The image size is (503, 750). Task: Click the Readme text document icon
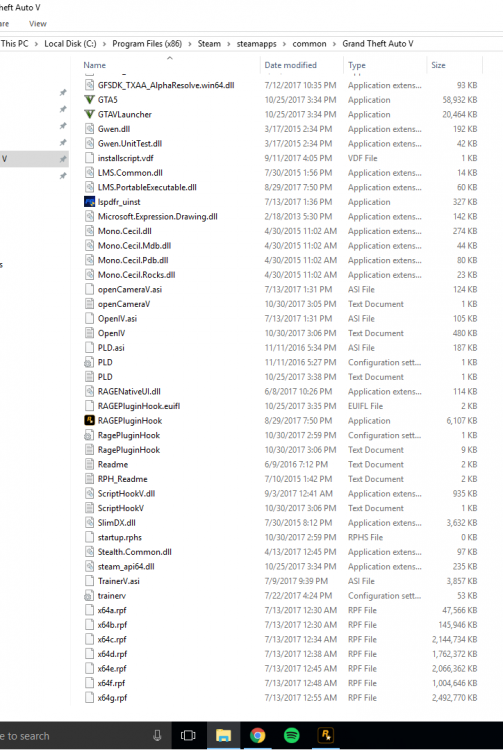coord(89,464)
